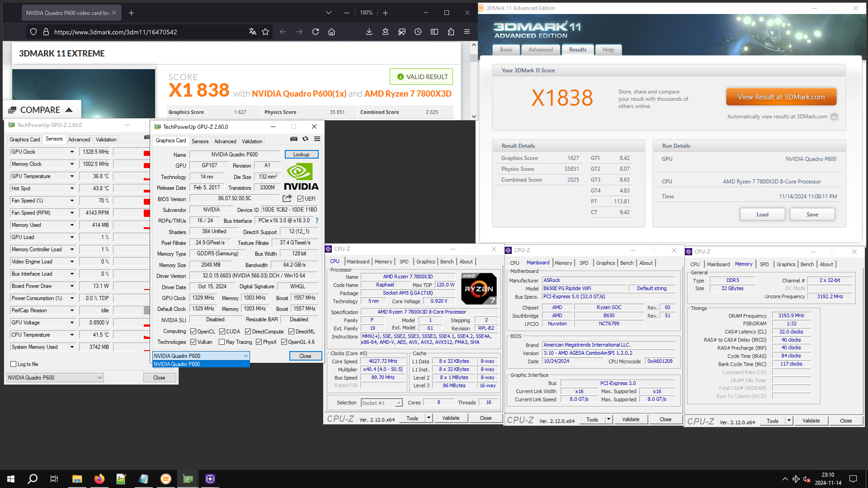Enable Log to file checkbox

[13, 364]
